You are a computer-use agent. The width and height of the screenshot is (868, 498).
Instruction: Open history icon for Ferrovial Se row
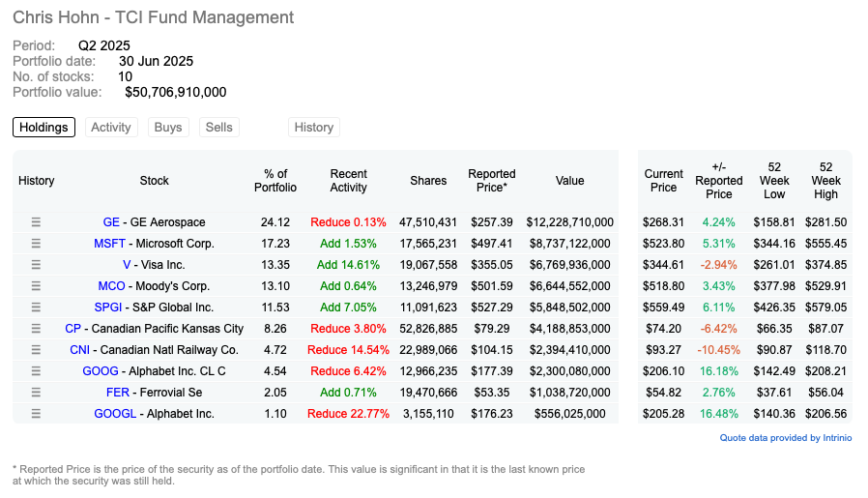coord(36,393)
